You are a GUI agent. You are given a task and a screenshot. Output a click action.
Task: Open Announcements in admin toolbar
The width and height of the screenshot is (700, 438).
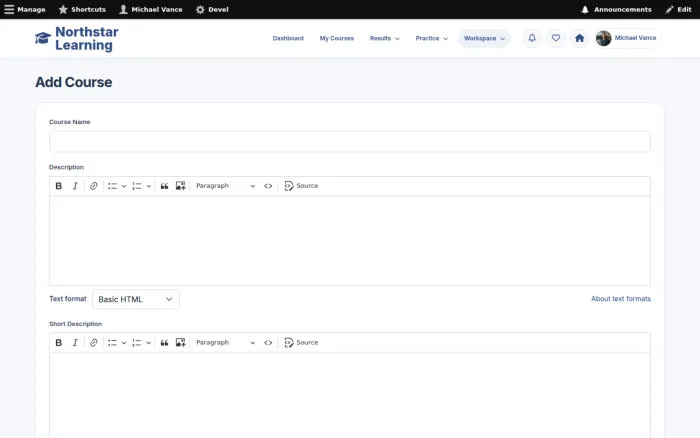[616, 9]
